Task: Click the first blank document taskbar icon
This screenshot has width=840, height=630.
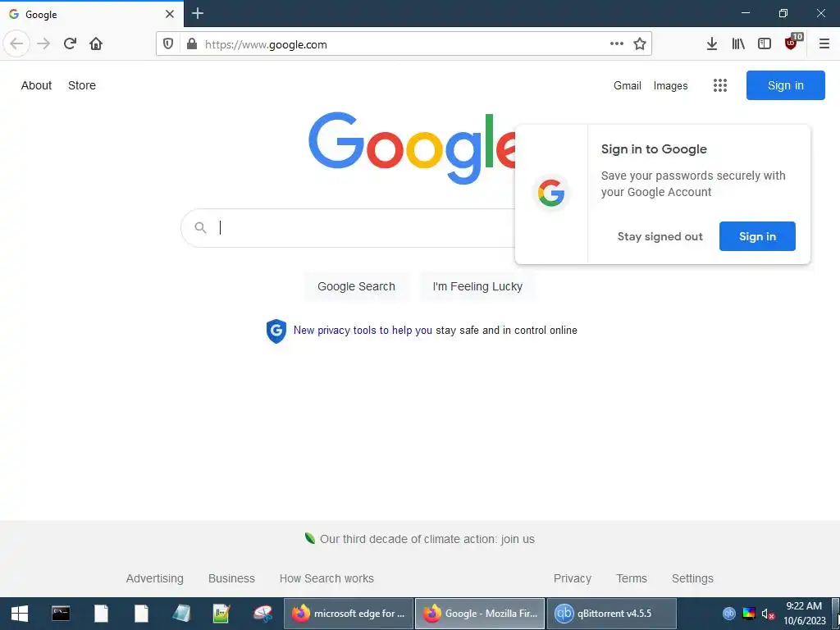Action: coord(101,614)
